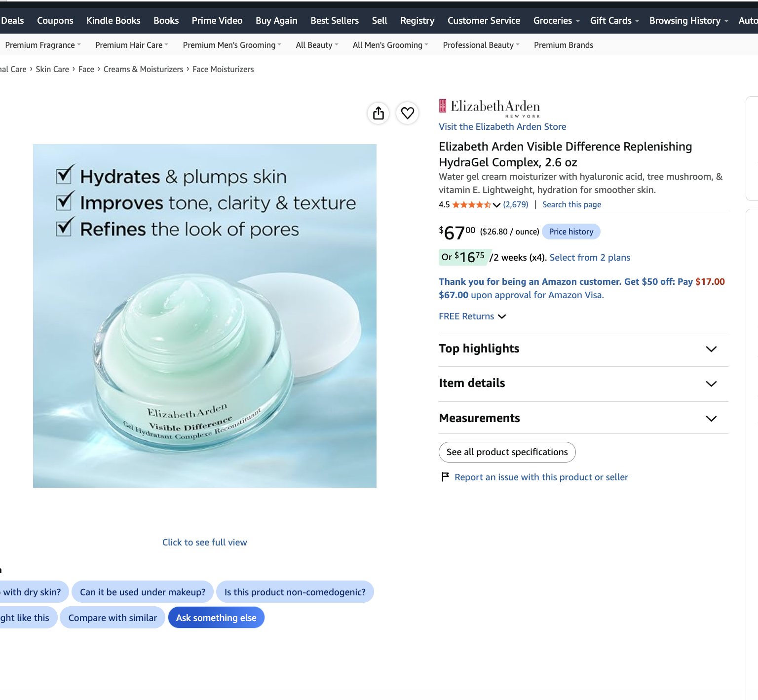The height and width of the screenshot is (700, 758).
Task: Report an issue with this product
Action: (x=541, y=477)
